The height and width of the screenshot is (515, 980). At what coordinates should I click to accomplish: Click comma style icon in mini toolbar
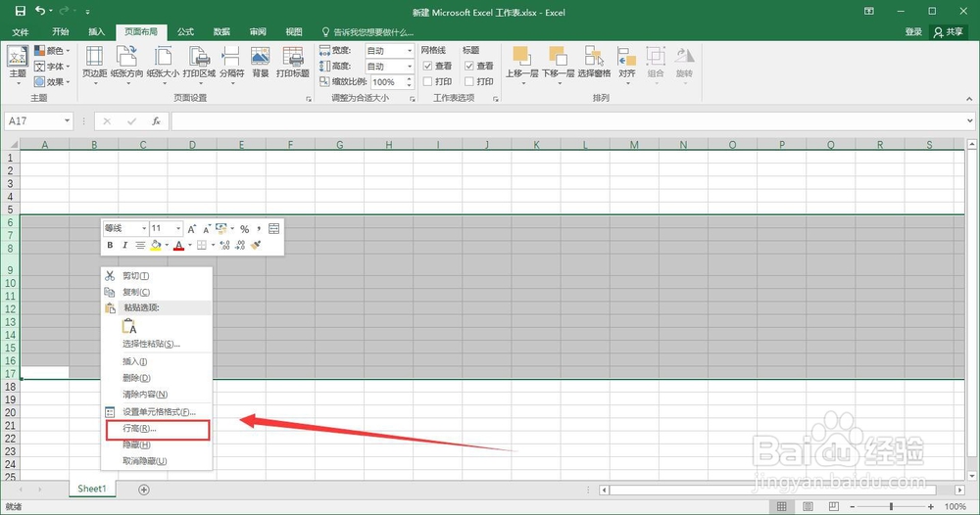259,229
